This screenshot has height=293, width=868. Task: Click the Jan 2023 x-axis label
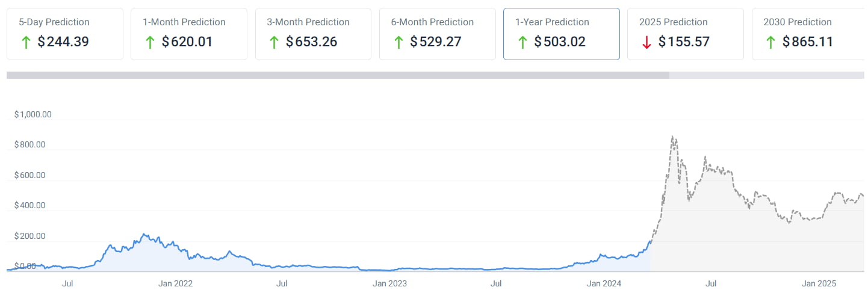(389, 283)
